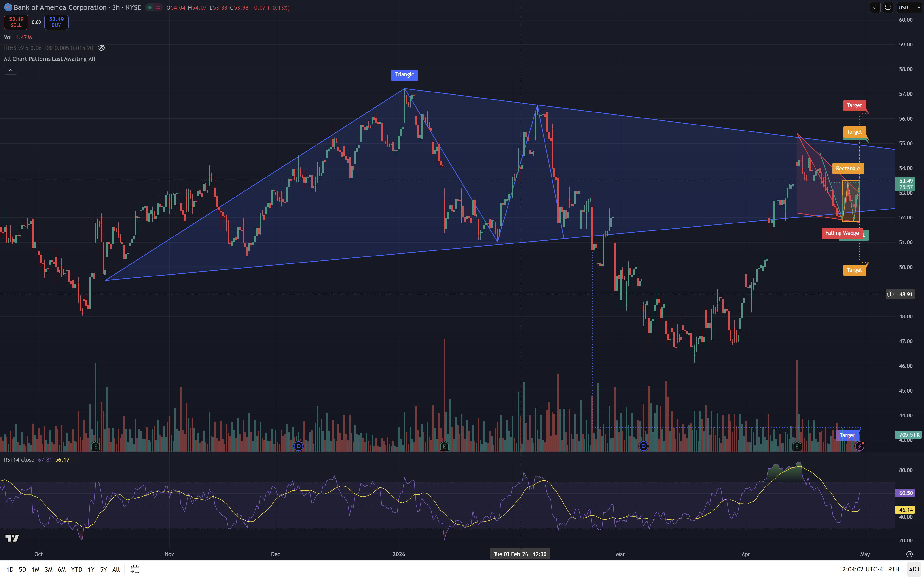Screen dimensions: 924x578
Task: Click the 2026 label on the time axis
Action: tap(399, 554)
